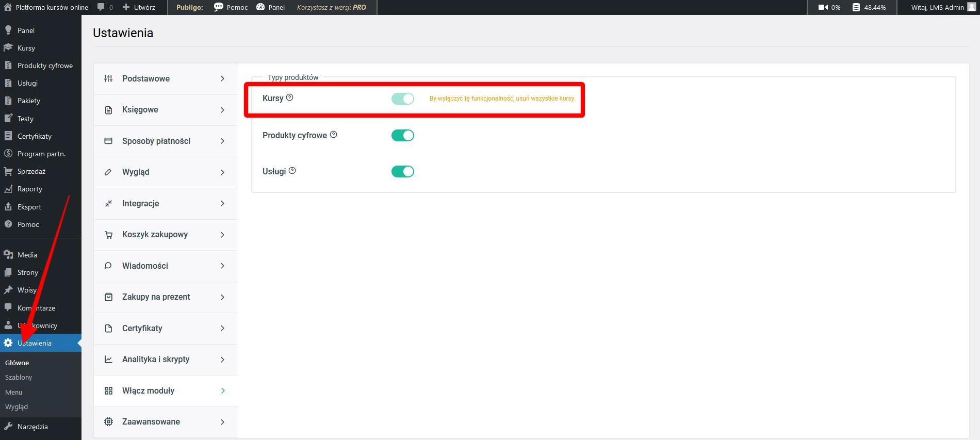Click the Koszyk zakupowy cart icon
Image resolution: width=980 pixels, height=440 pixels.
108,235
